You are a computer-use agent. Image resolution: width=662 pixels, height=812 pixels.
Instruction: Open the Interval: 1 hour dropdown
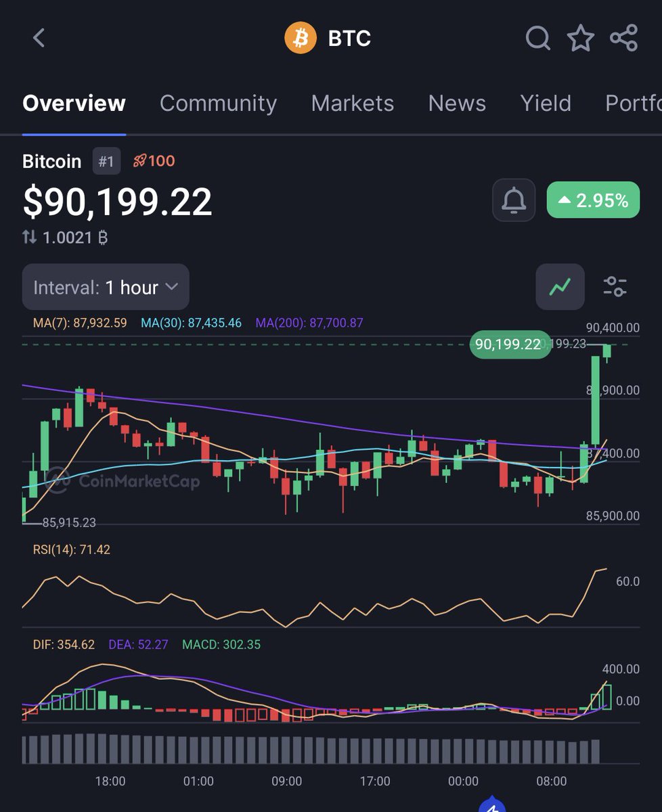coord(106,287)
